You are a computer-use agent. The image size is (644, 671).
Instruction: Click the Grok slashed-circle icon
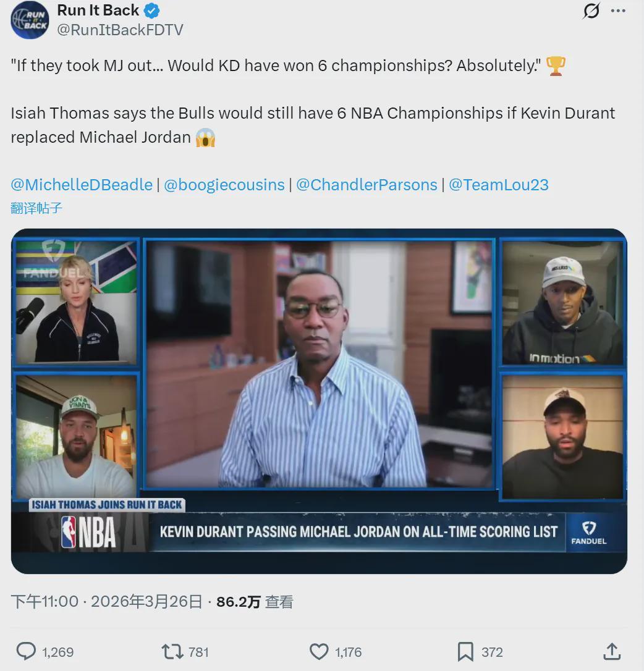591,11
